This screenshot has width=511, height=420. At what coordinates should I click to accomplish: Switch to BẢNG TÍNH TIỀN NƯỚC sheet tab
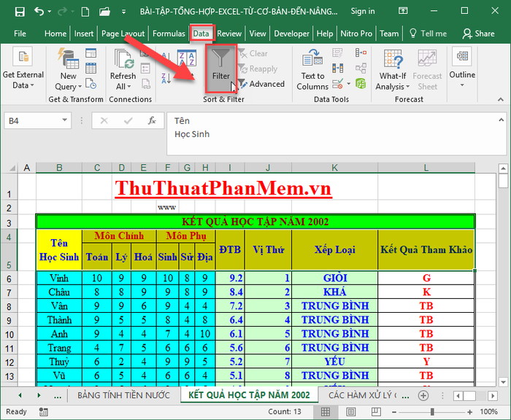[123, 394]
